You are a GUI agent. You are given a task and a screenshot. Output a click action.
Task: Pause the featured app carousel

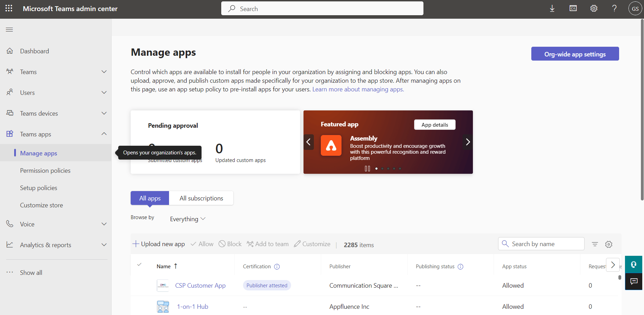(x=367, y=169)
